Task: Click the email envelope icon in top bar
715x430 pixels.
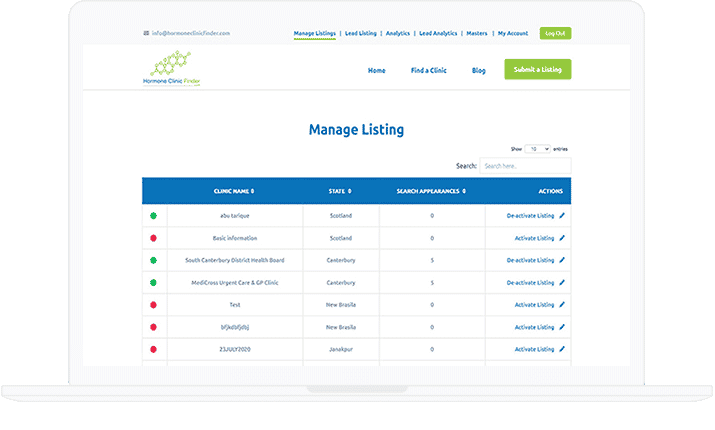Action: tap(146, 33)
